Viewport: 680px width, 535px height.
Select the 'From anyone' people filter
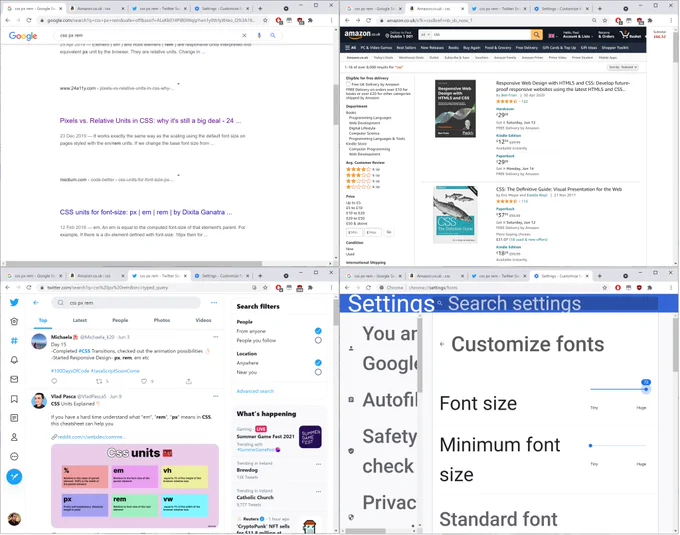[318, 331]
